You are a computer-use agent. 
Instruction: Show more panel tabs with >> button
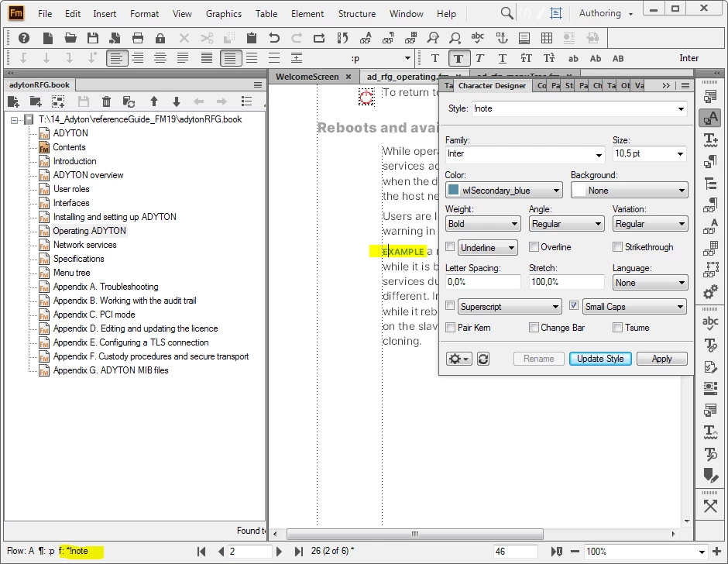point(666,85)
